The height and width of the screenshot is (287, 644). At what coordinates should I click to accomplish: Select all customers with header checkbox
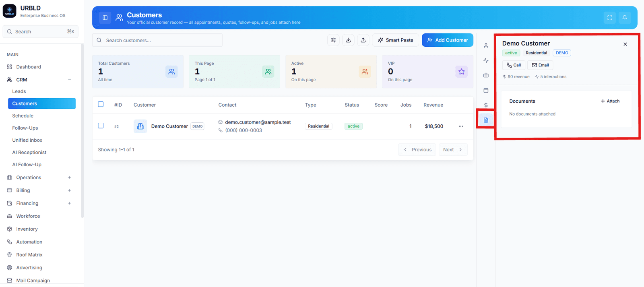101,104
